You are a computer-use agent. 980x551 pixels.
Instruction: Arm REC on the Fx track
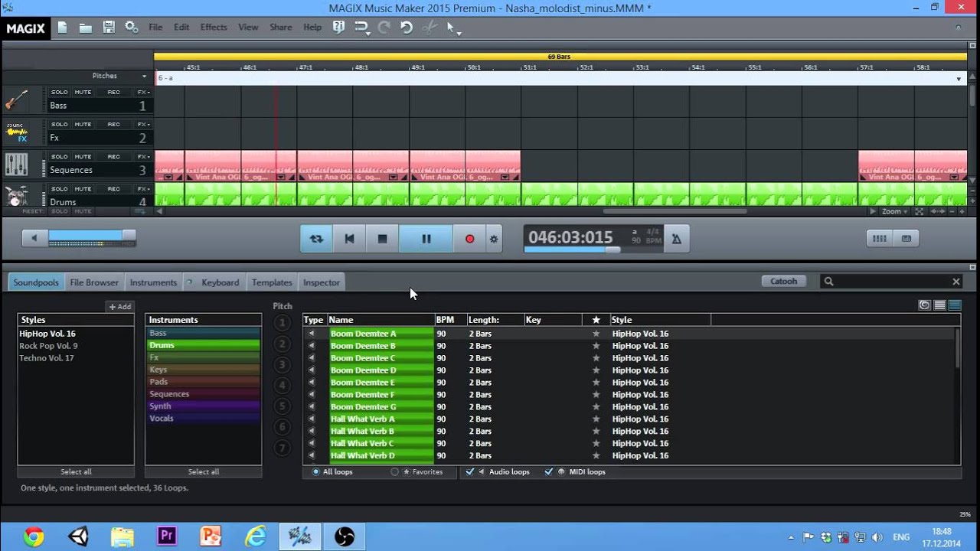pyautogui.click(x=113, y=124)
